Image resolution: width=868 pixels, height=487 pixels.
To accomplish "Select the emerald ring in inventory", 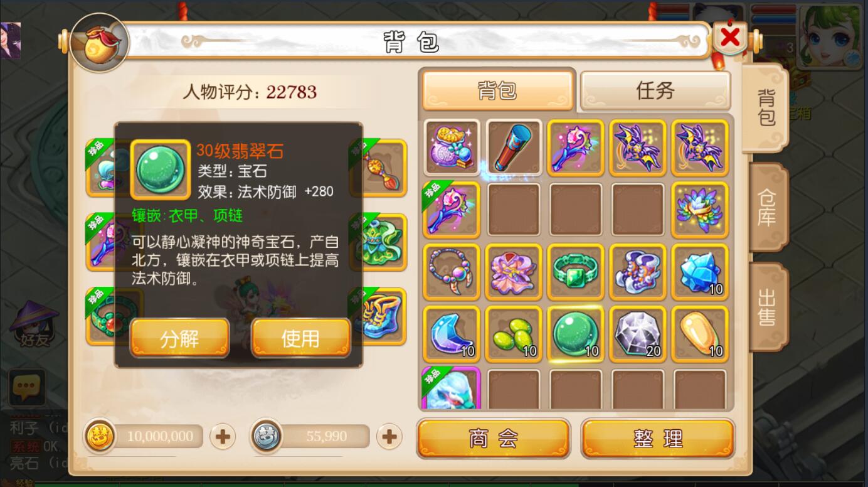I will [576, 272].
